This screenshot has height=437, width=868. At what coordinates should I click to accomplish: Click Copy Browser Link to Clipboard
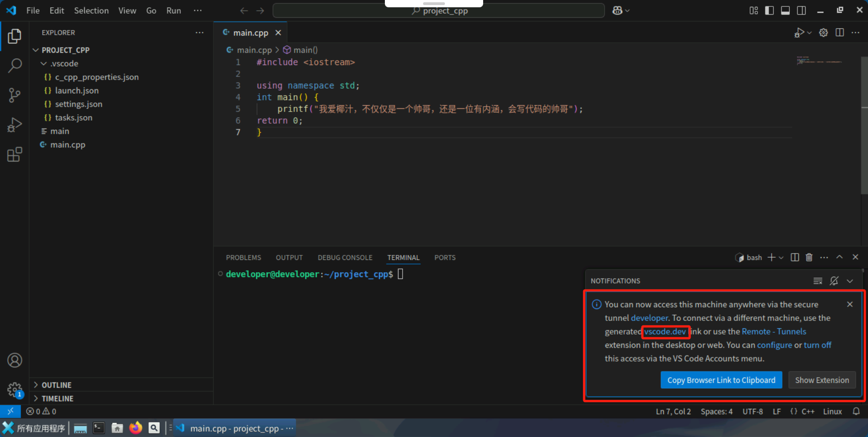point(721,380)
